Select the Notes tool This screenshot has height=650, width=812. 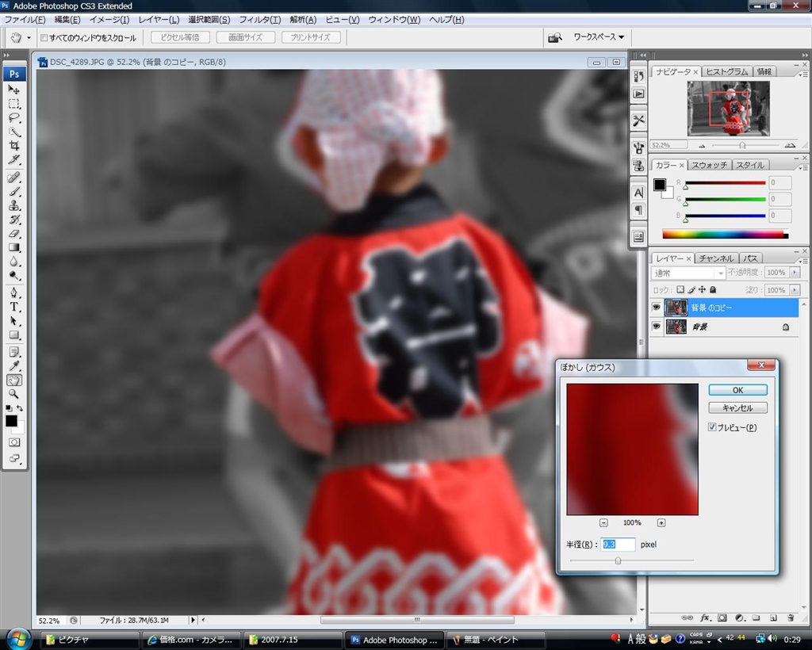[x=14, y=353]
